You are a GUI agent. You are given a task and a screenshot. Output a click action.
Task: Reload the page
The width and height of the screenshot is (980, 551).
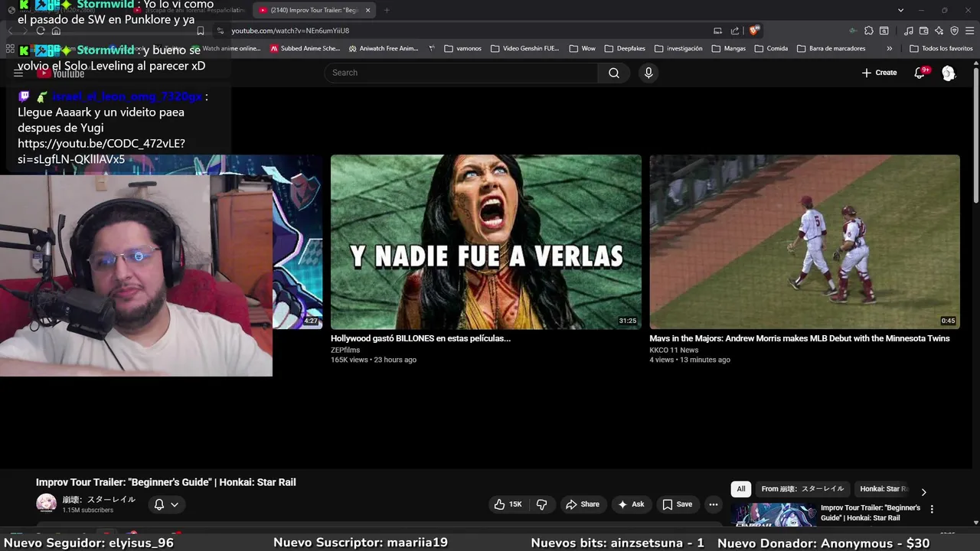(x=41, y=31)
